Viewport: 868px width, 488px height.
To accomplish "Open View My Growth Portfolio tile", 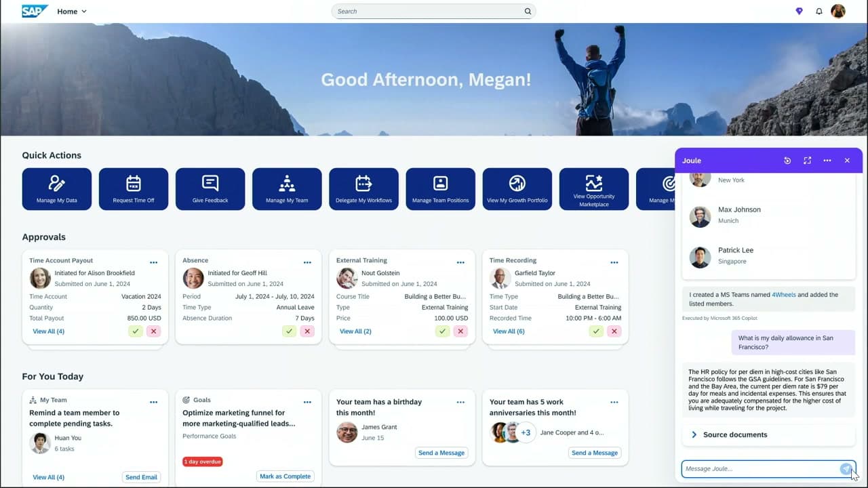I will [517, 189].
